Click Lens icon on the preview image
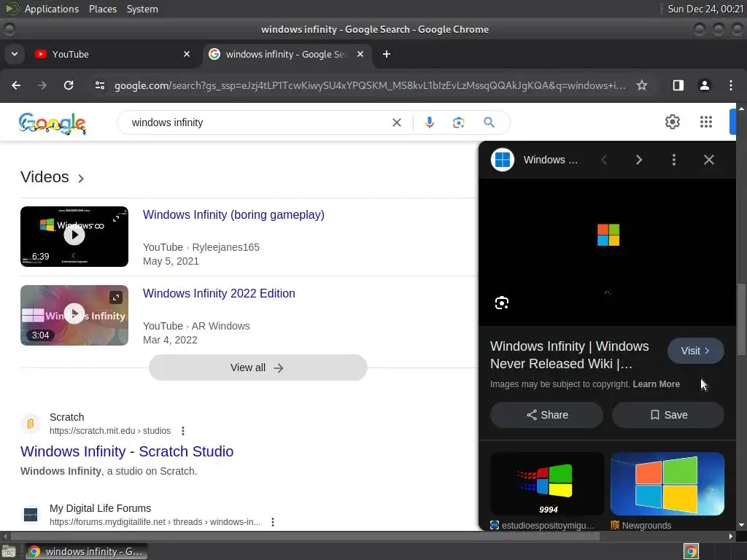Image resolution: width=747 pixels, height=560 pixels. coord(502,303)
